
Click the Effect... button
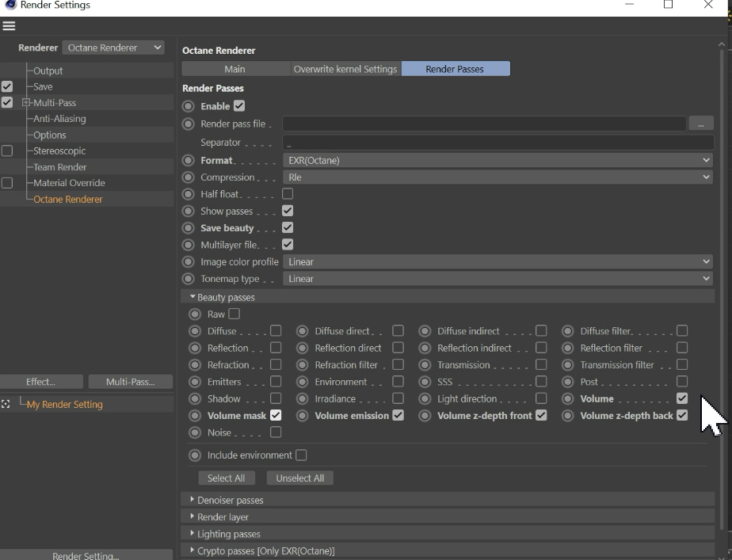[41, 382]
